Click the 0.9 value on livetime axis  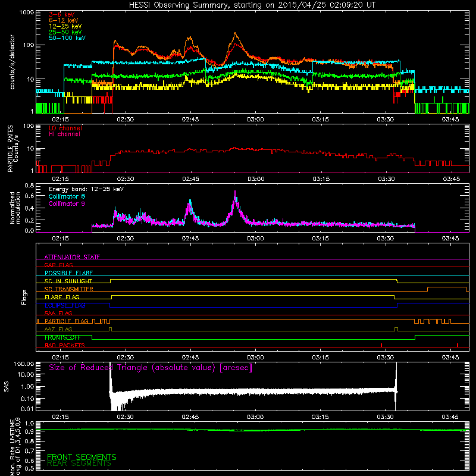click(29, 431)
